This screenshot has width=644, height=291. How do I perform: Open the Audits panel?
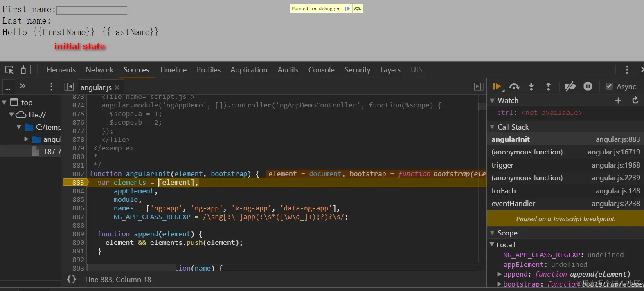(x=288, y=70)
